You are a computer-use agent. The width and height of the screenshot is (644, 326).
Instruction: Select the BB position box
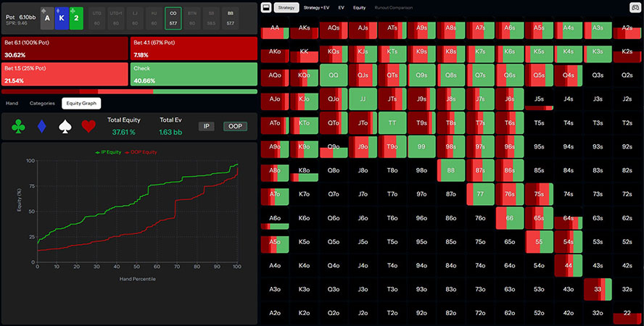point(230,17)
